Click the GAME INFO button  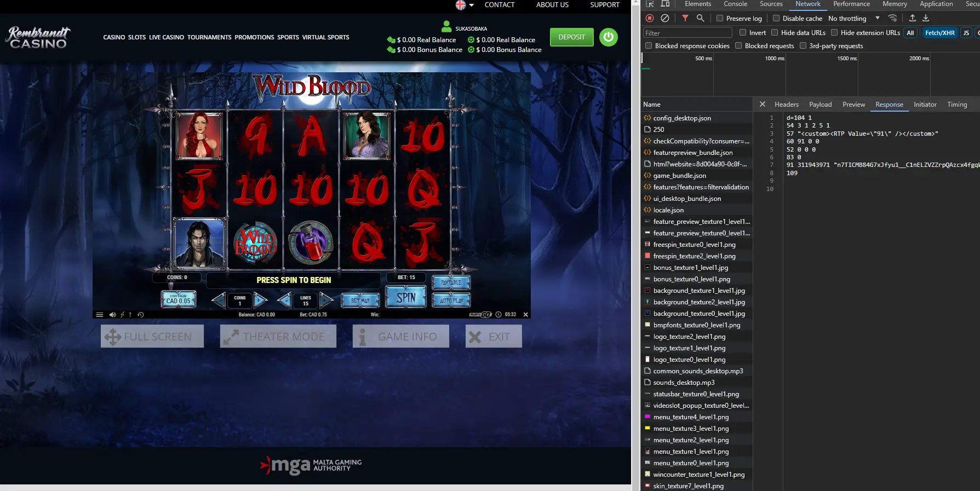[x=401, y=336]
